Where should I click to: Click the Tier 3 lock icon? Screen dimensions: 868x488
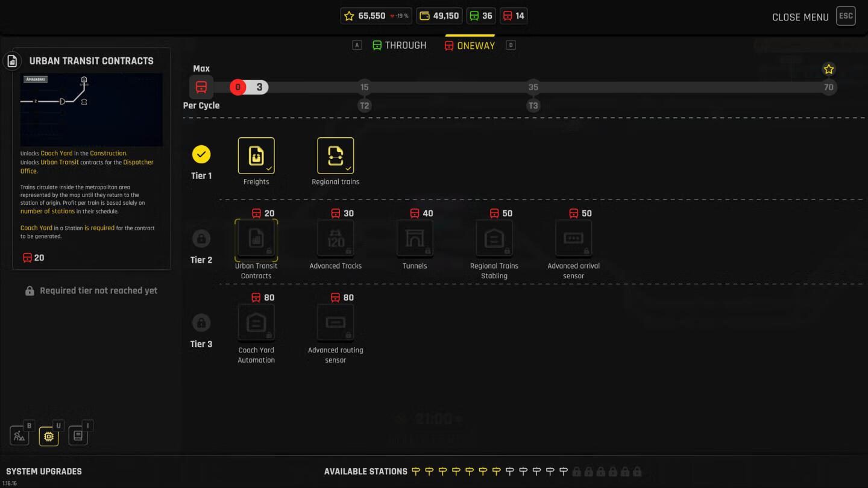(201, 322)
